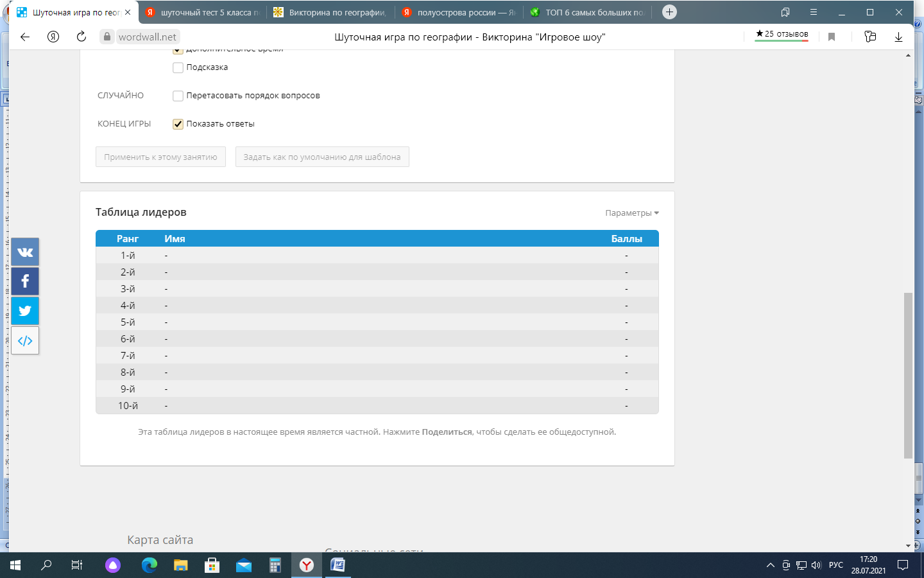This screenshot has height=578, width=924.
Task: Add page to bookmarks
Action: [832, 37]
